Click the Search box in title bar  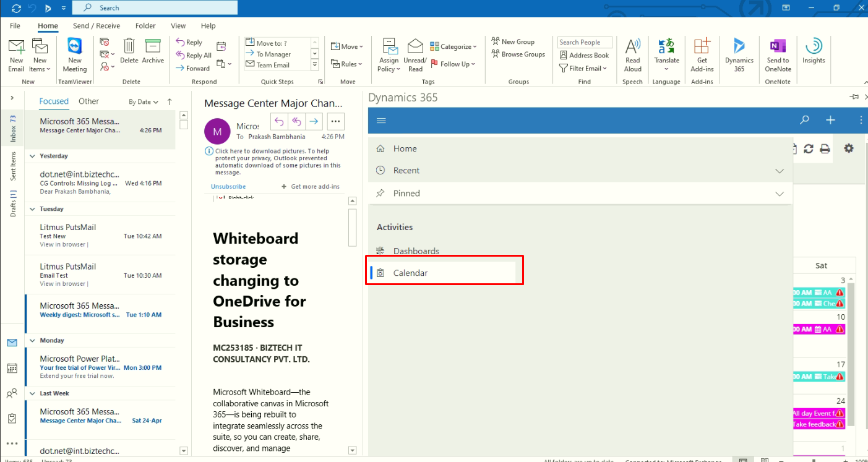pos(155,7)
